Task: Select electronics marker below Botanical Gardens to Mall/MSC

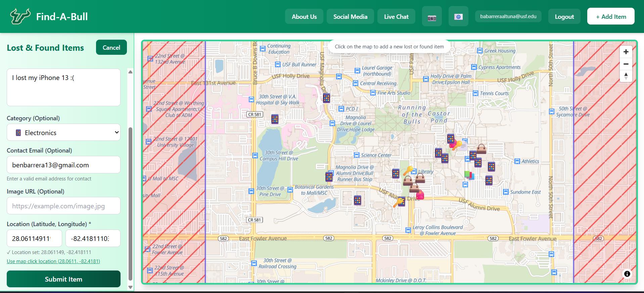Action: coord(358,200)
